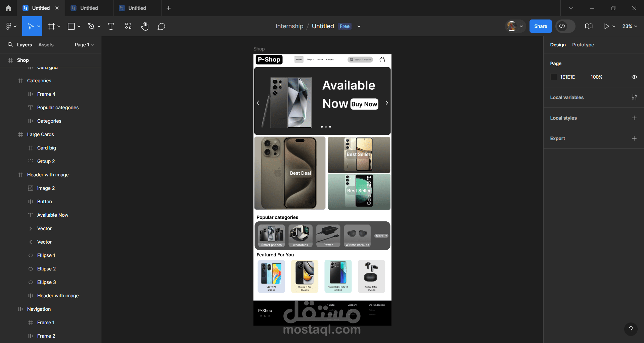Screen dimensions: 644x343
Task: Open Pen tools dropdown arrow
Action: point(99,26)
